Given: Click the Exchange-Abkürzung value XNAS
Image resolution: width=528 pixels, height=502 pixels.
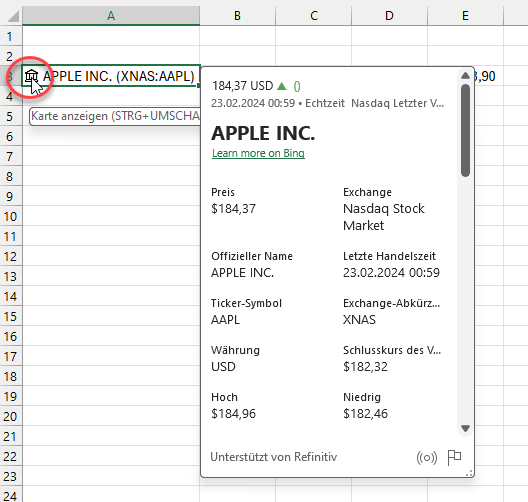Looking at the screenshot, I should pyautogui.click(x=359, y=320).
